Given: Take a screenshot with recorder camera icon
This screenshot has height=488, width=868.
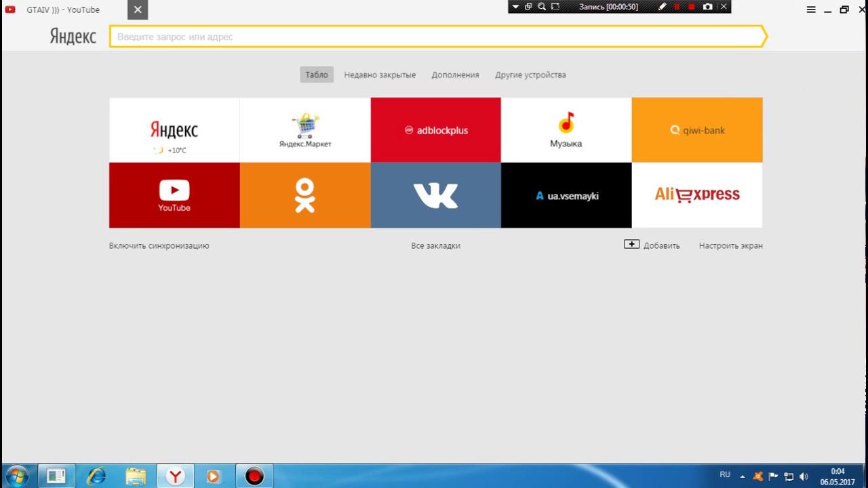Looking at the screenshot, I should coord(708,7).
